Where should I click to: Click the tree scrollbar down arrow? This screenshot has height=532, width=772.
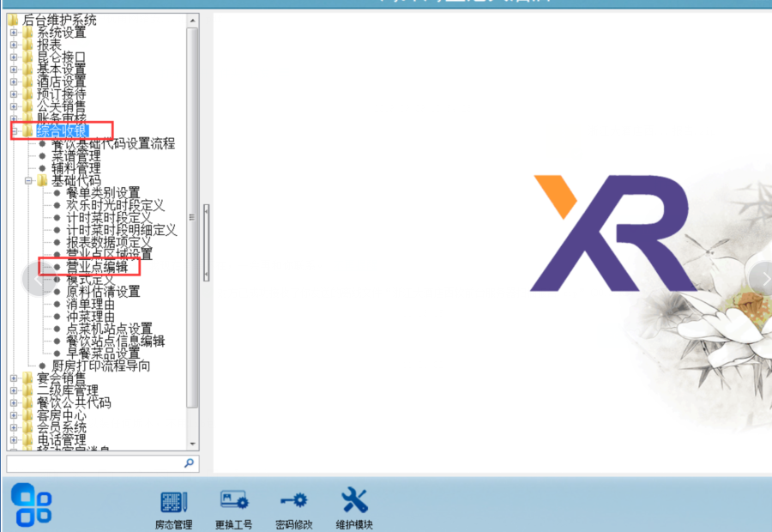192,444
